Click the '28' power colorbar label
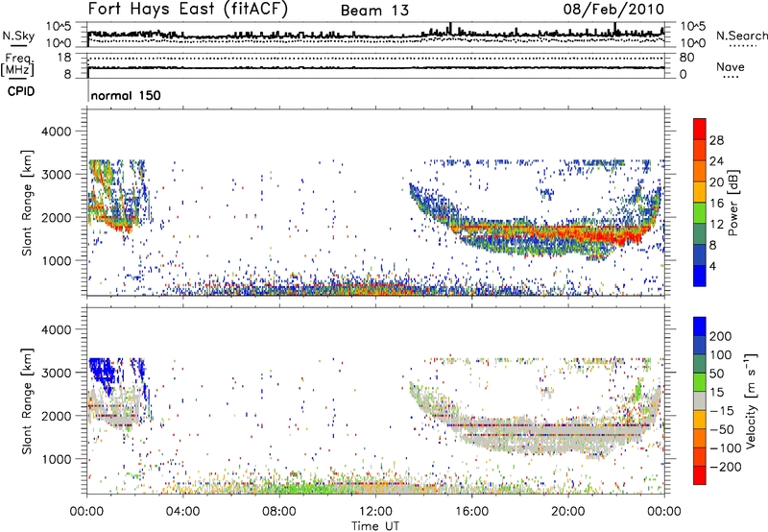Screen dimensions: 768x532 click(716, 140)
